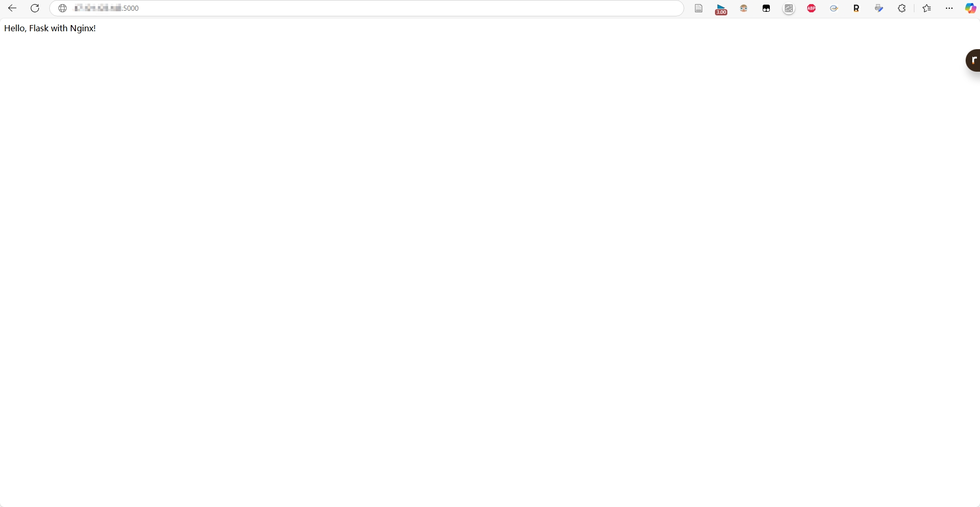Open the Copilot sidebar
The width and height of the screenshot is (980, 507).
coord(970,8)
